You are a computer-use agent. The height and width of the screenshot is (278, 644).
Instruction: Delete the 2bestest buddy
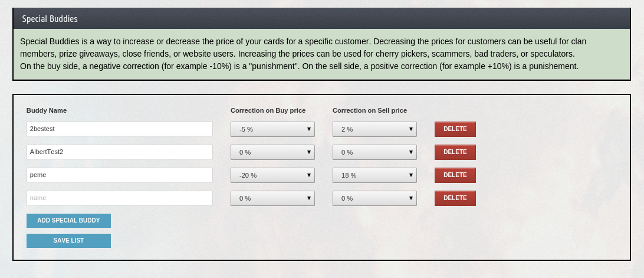point(455,129)
